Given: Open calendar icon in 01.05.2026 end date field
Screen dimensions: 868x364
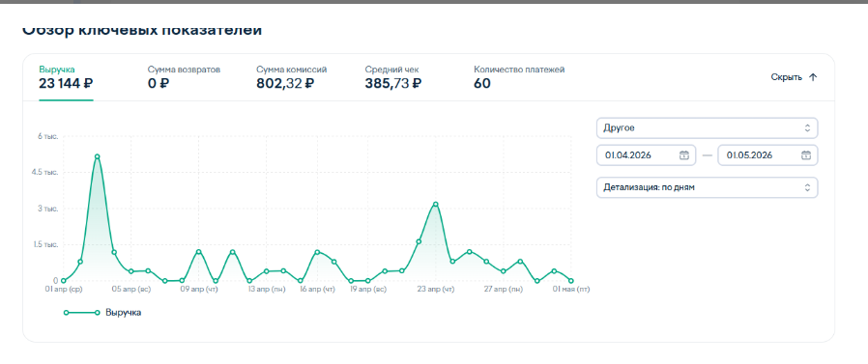Looking at the screenshot, I should tap(806, 155).
